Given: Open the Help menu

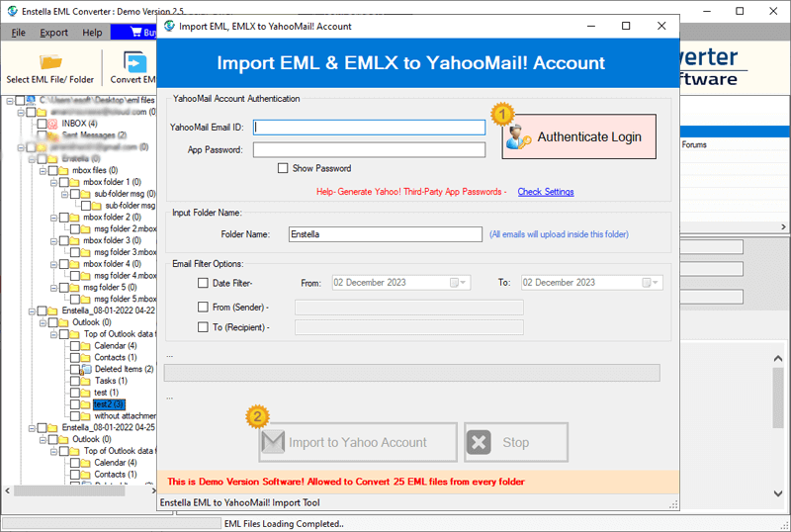Looking at the screenshot, I should point(92,33).
